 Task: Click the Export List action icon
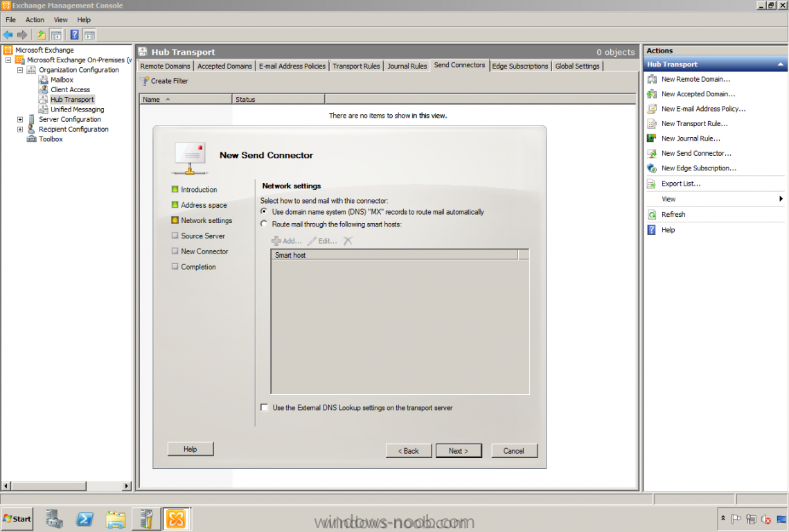652,184
